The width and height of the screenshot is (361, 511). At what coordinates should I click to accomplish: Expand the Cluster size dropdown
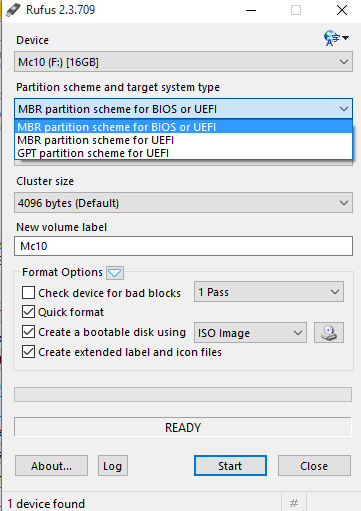(x=183, y=203)
